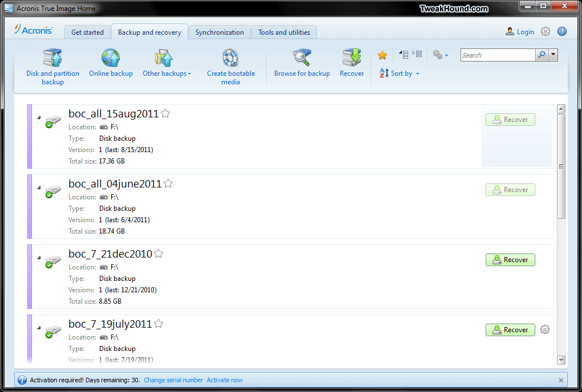Click the backup list scroll up arrow
The width and height of the screenshot is (582, 392).
[561, 109]
